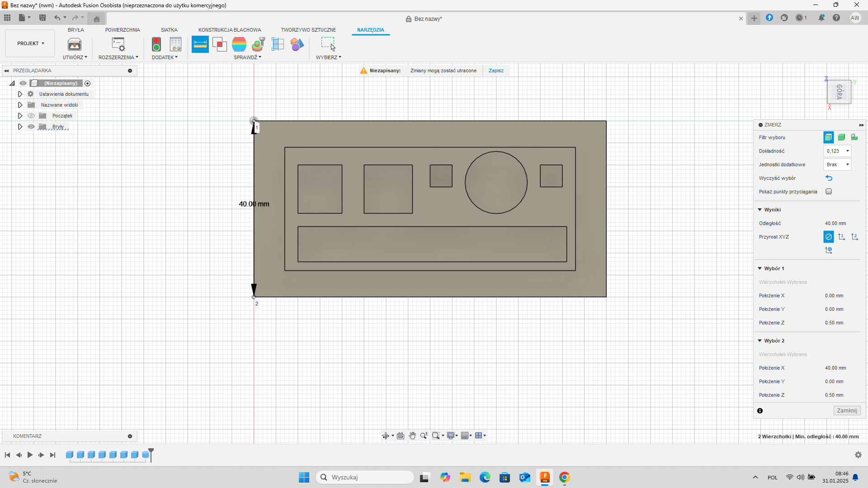Screen dimensions: 868x488
Task: Switch to the BRYŁA tab
Action: tap(76, 30)
